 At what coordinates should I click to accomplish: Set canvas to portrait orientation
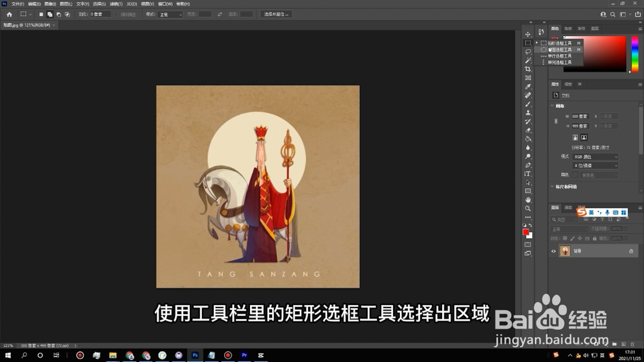(575, 138)
